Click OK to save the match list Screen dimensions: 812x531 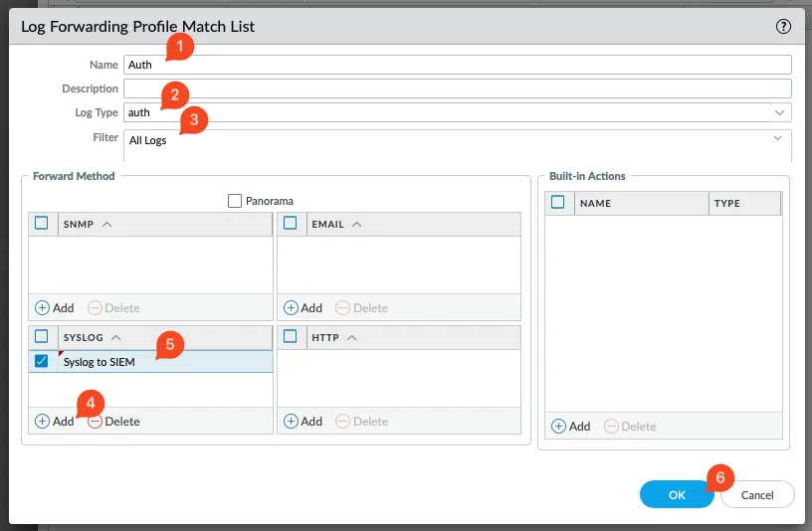pyautogui.click(x=677, y=495)
